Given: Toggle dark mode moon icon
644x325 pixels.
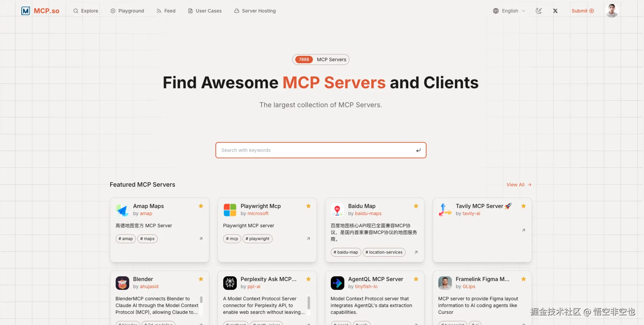Looking at the screenshot, I should pos(539,11).
